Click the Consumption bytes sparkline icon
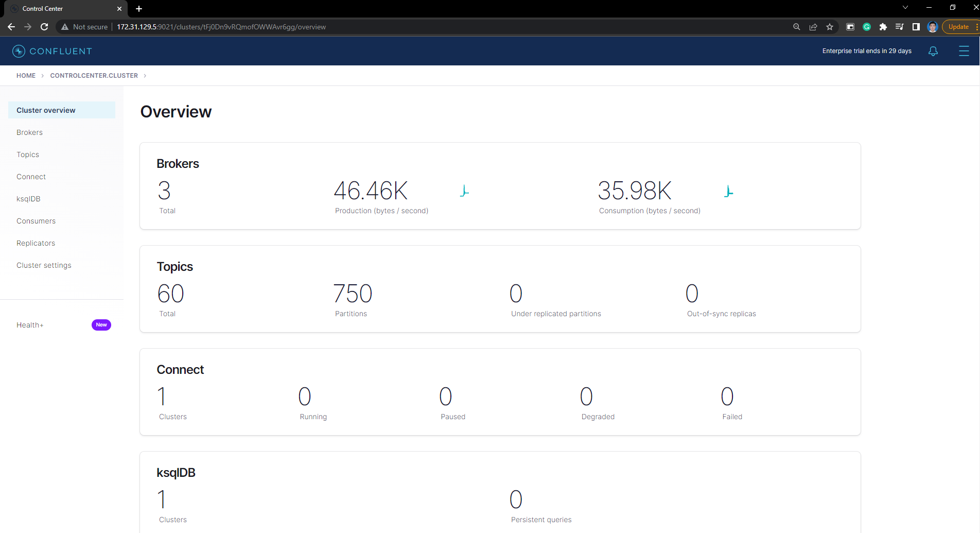Image resolution: width=980 pixels, height=533 pixels. click(x=728, y=191)
